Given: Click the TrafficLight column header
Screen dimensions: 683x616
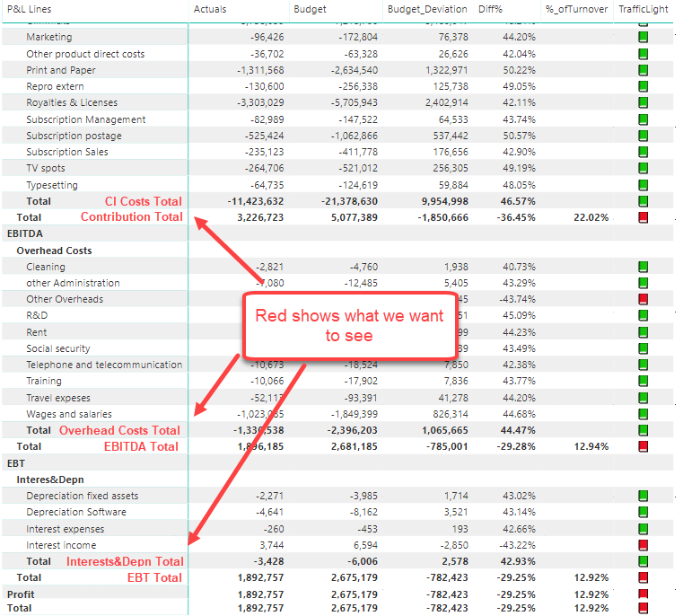Looking at the screenshot, I should point(644,9).
